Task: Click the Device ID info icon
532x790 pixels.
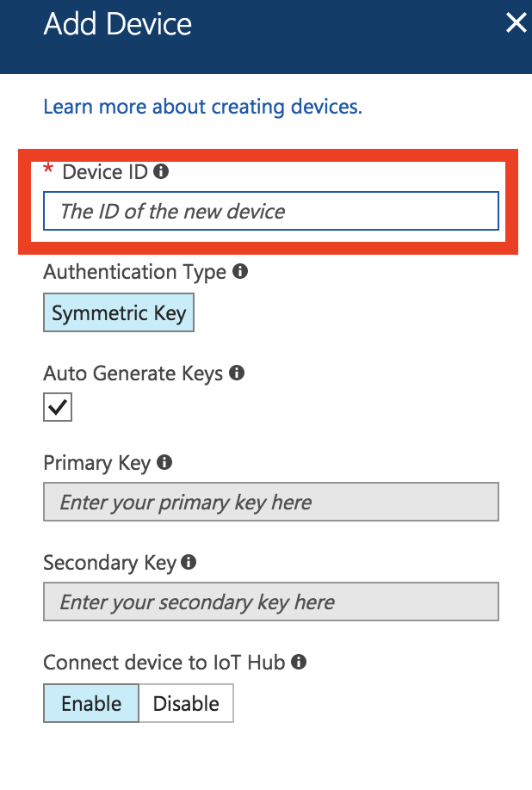Action: 161,171
